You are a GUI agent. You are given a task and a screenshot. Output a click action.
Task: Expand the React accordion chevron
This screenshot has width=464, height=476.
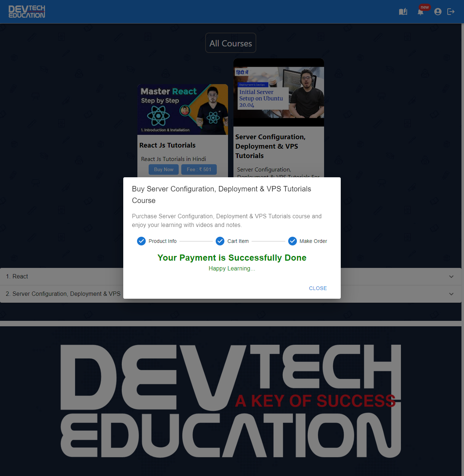[451, 277]
